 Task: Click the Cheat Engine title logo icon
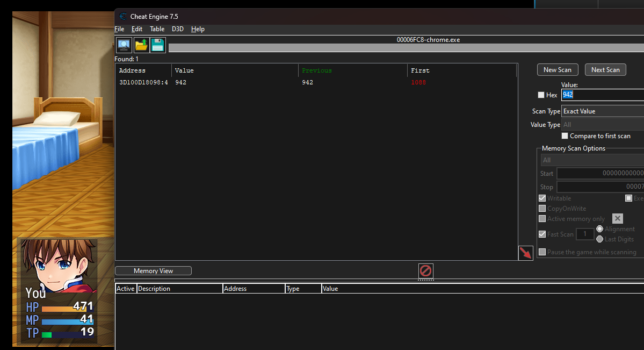pos(123,17)
